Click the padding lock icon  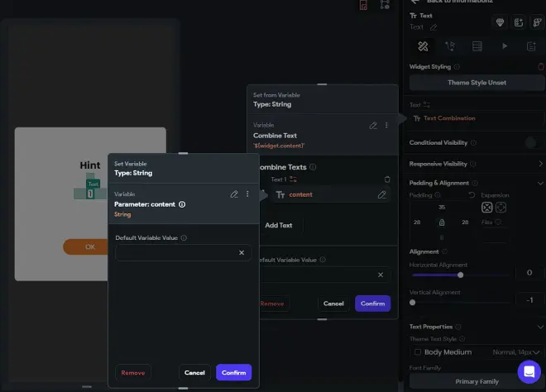(442, 222)
